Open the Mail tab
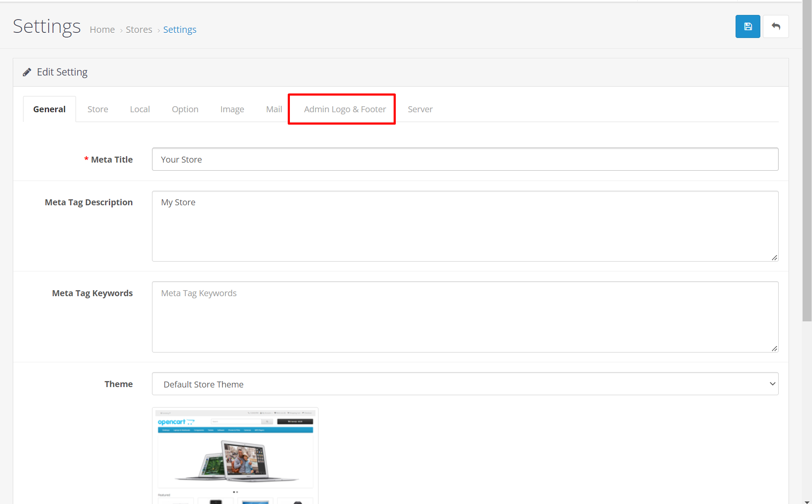The width and height of the screenshot is (812, 504). click(x=274, y=109)
